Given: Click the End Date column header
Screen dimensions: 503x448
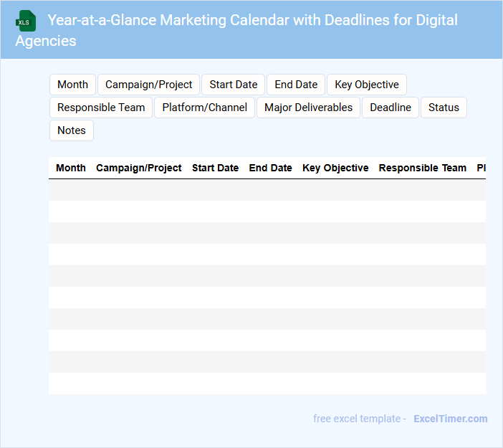Looking at the screenshot, I should tap(270, 168).
